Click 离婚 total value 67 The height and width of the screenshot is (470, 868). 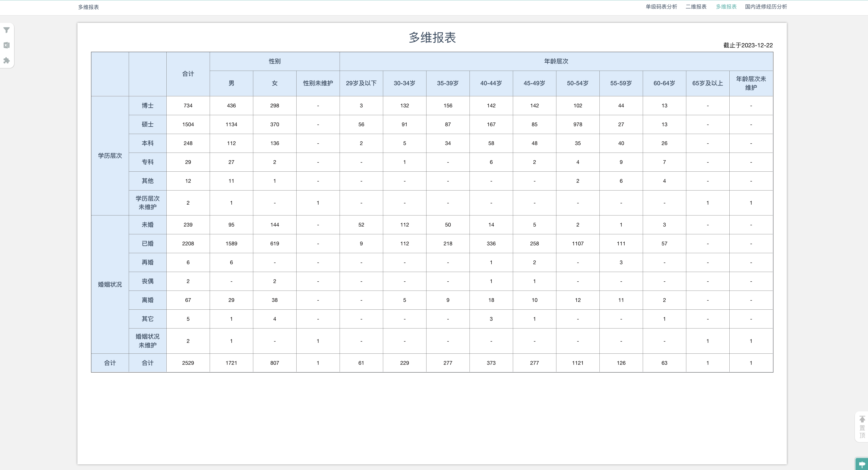[188, 300]
